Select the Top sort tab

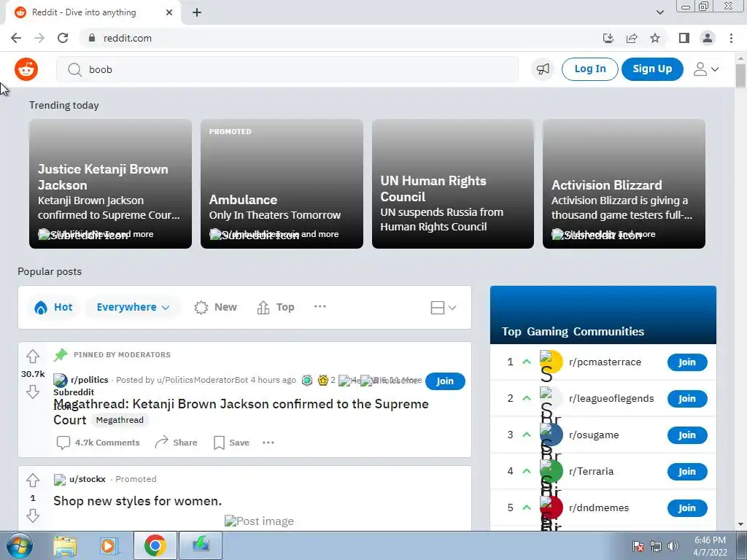[276, 307]
